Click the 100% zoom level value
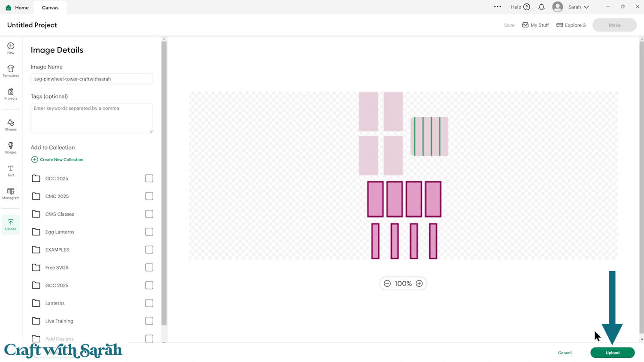The image size is (644, 362). point(403,284)
